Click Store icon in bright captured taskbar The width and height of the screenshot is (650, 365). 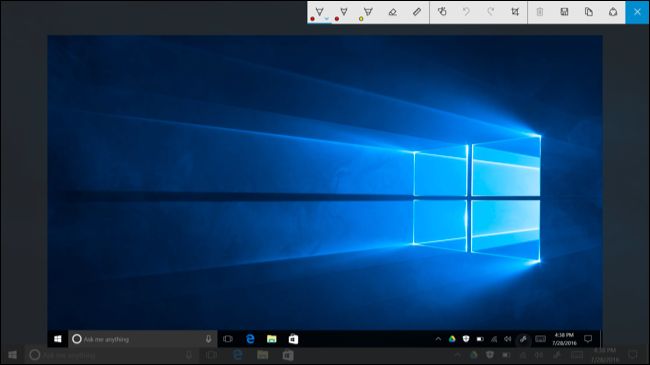(x=293, y=339)
